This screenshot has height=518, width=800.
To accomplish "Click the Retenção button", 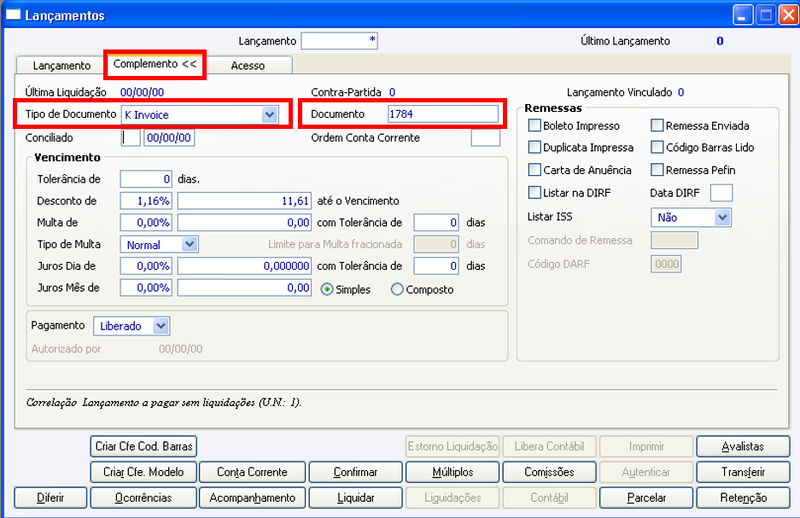I will (743, 498).
